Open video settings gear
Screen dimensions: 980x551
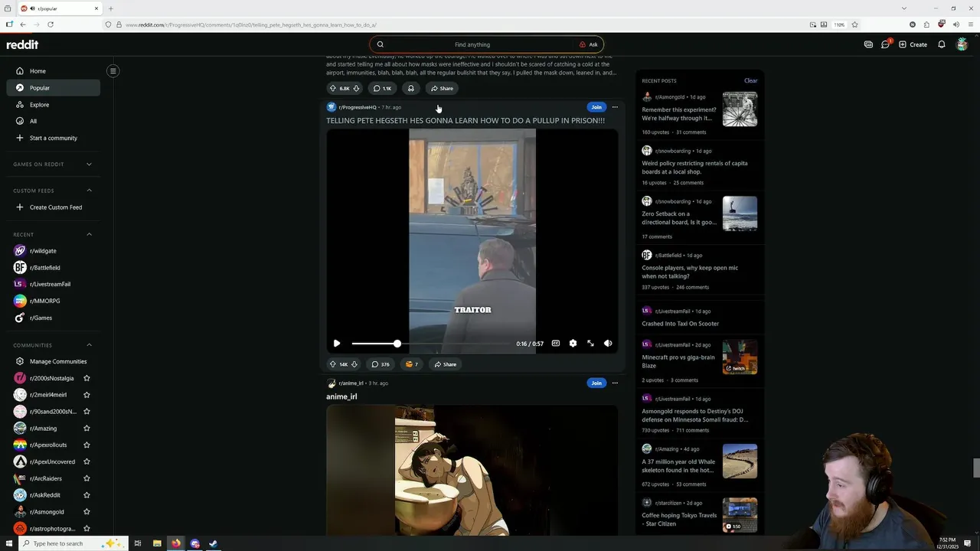click(573, 344)
